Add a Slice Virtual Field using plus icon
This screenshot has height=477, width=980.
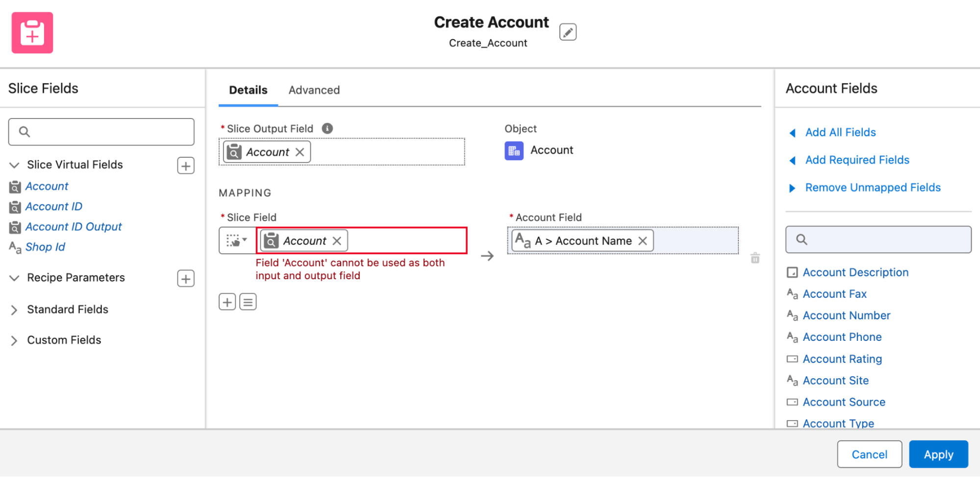185,166
